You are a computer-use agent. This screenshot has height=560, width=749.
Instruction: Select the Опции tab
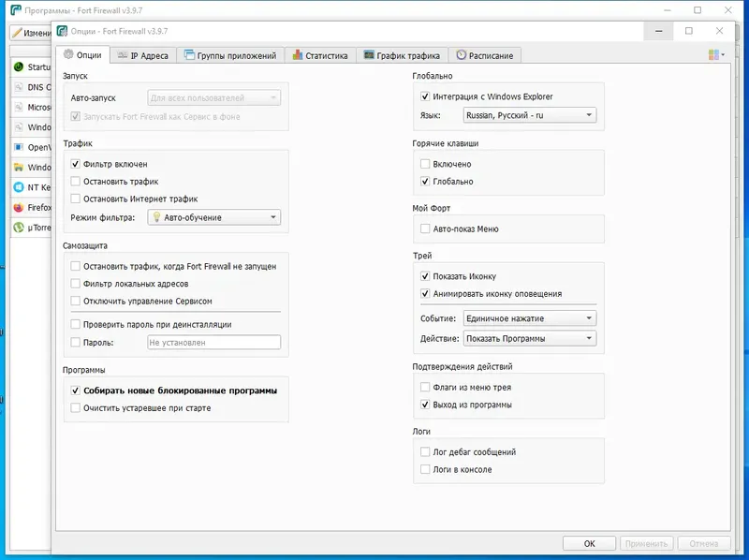(82, 54)
